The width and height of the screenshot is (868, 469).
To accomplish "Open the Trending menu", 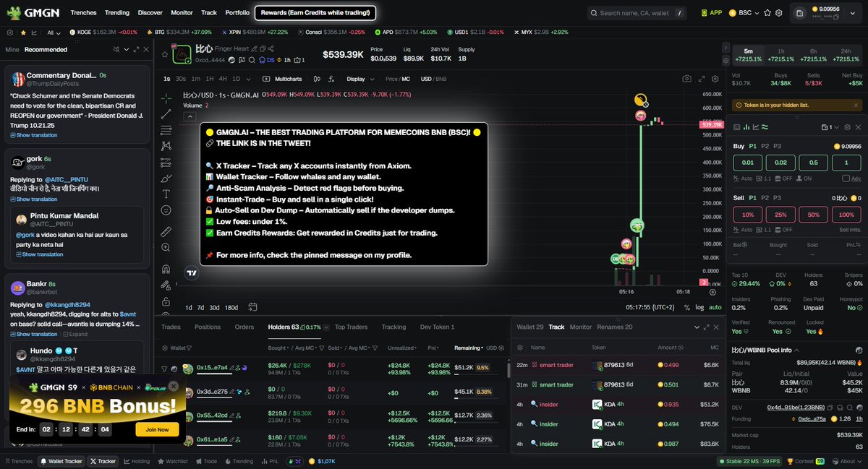I will (x=117, y=12).
